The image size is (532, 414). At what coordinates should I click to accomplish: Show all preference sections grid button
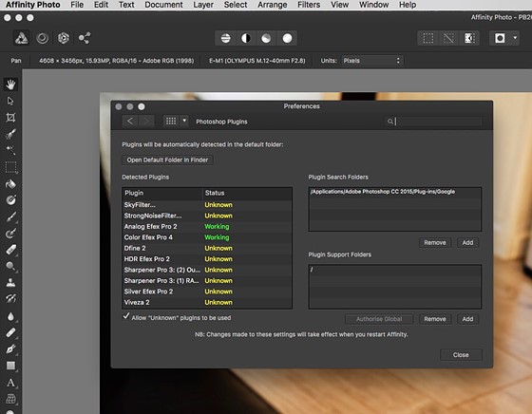click(x=171, y=121)
